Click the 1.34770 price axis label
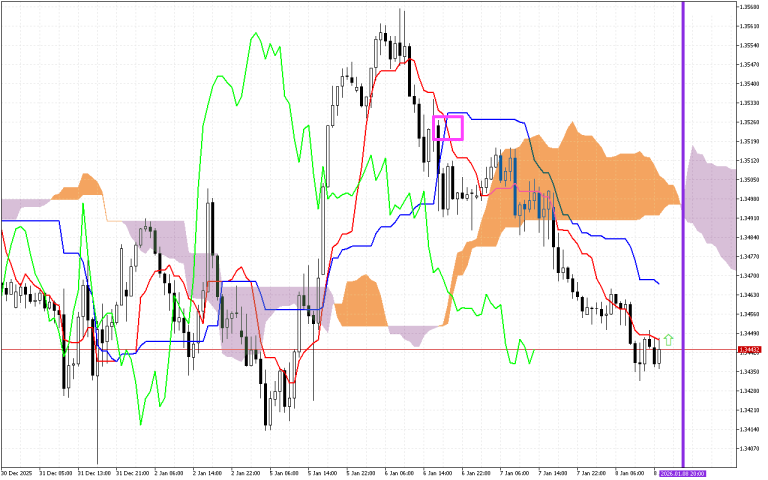 (749, 256)
